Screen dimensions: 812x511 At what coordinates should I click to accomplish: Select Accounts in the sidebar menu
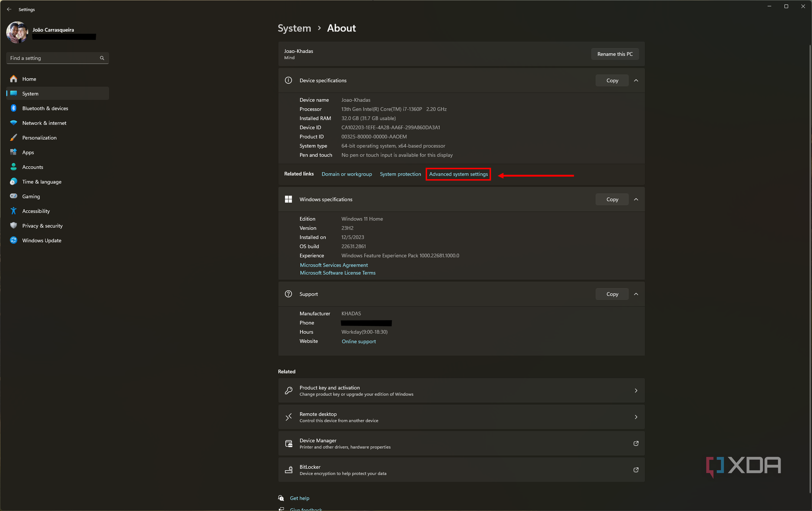pos(32,167)
